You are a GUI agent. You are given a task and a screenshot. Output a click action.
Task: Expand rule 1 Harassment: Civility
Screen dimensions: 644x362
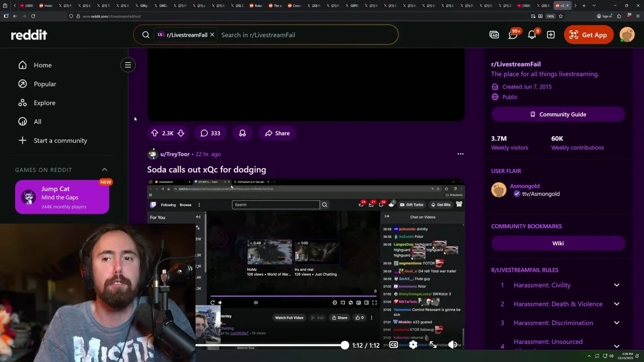point(616,285)
